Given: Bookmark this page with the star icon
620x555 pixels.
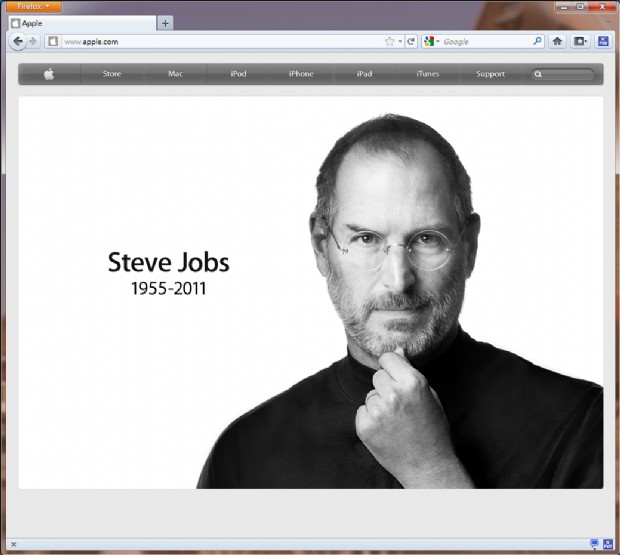Looking at the screenshot, I should point(390,42).
